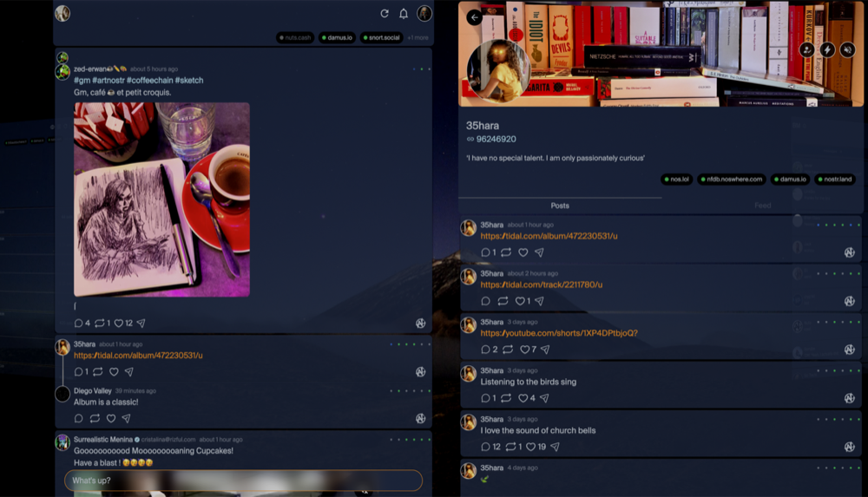Click the refresh feed icon

(385, 14)
